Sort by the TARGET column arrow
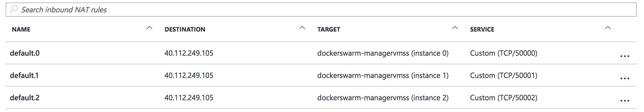 (x=455, y=28)
